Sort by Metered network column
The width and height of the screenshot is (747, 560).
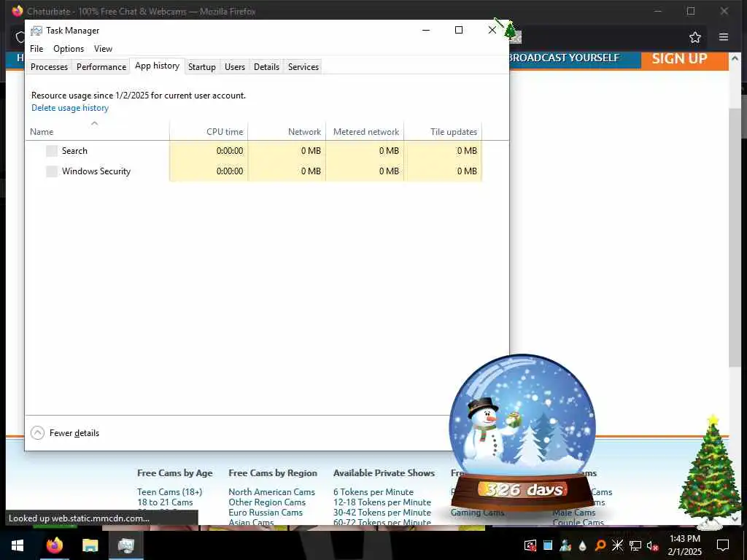click(365, 132)
